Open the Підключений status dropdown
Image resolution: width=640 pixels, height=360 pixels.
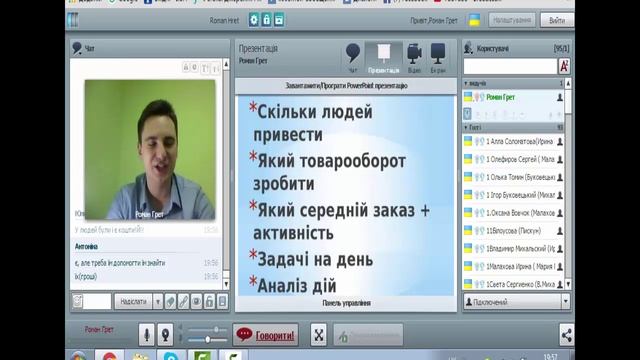click(x=517, y=302)
